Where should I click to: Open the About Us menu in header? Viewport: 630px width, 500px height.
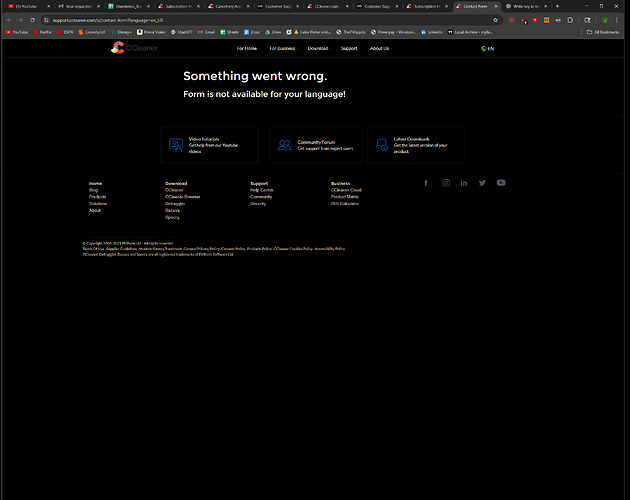(x=379, y=48)
